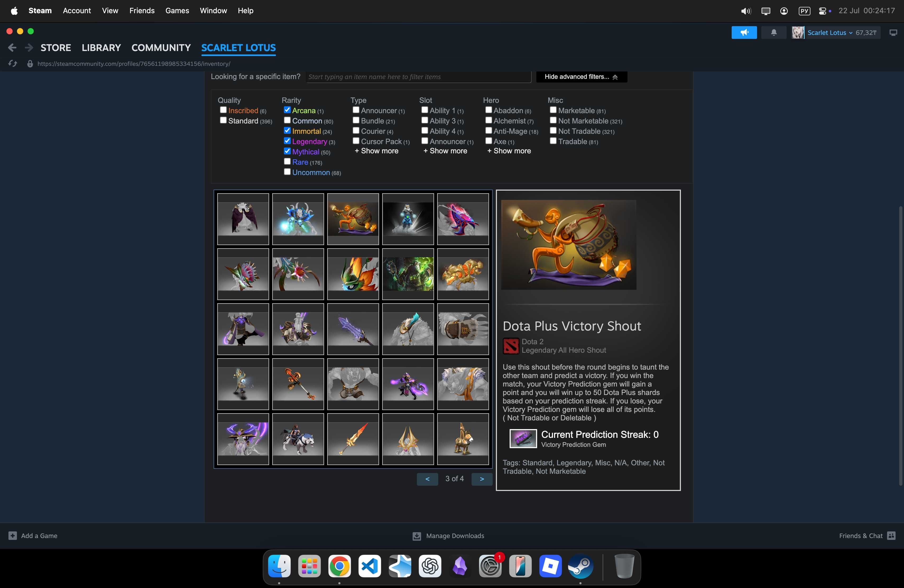
Task: Uncheck the Legendary rarity filter
Action: [287, 141]
